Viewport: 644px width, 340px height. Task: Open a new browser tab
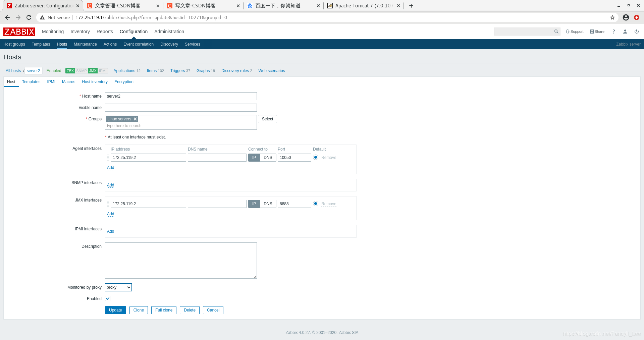point(411,6)
